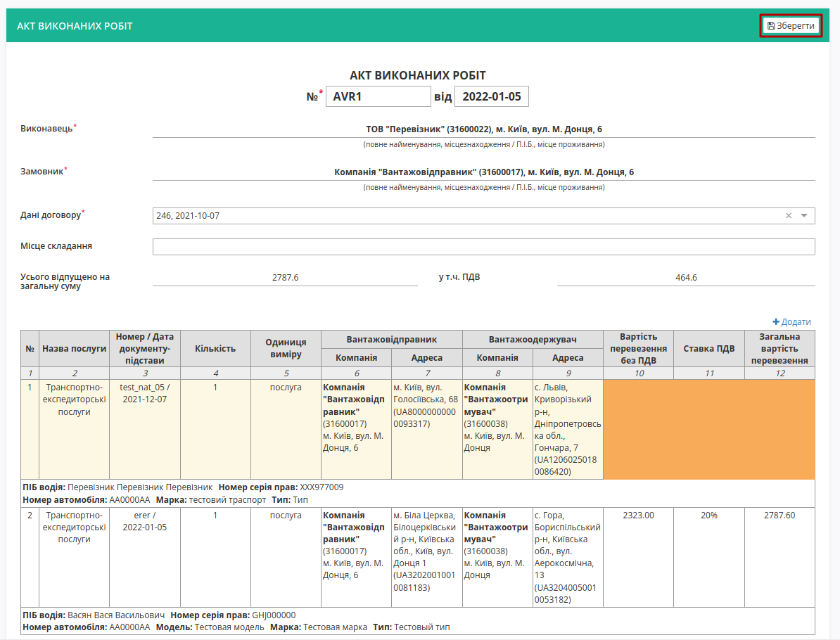Click the Місце складання input field
The width and height of the screenshot is (840, 640).
[484, 247]
